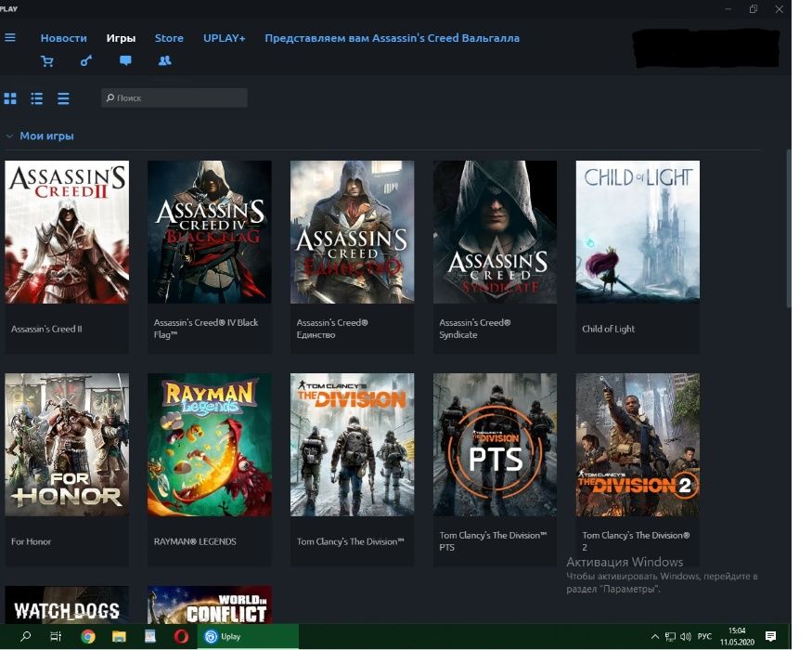Viewport: 812px width, 650px height.
Task: Click 'Assassin's Creed II' title text
Action: (46, 329)
